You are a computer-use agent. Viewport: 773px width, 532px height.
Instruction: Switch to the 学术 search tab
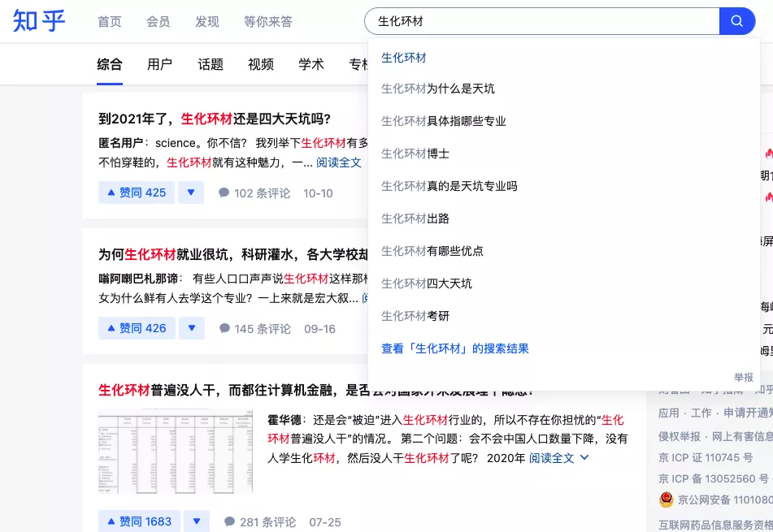(311, 64)
